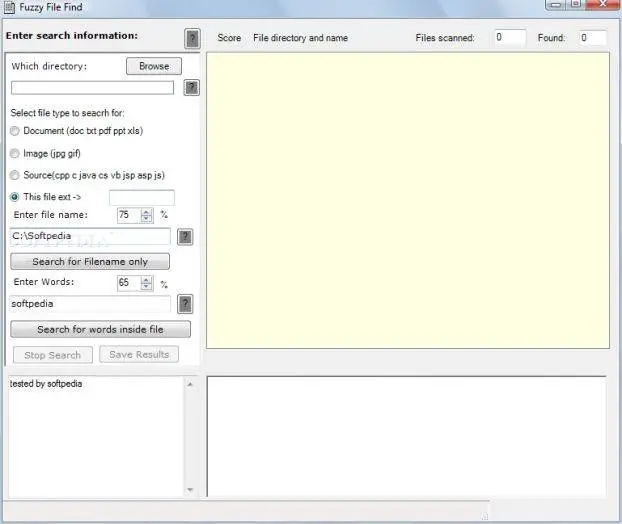Viewport: 622px width, 524px height.
Task: Click the file preview pane at bottom right
Action: [407, 436]
